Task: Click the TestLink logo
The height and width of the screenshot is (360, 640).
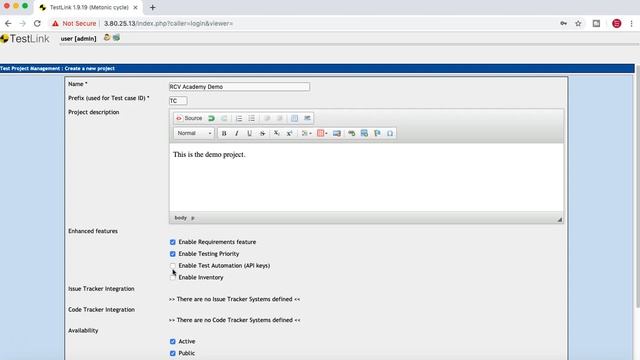Action: 25,39
